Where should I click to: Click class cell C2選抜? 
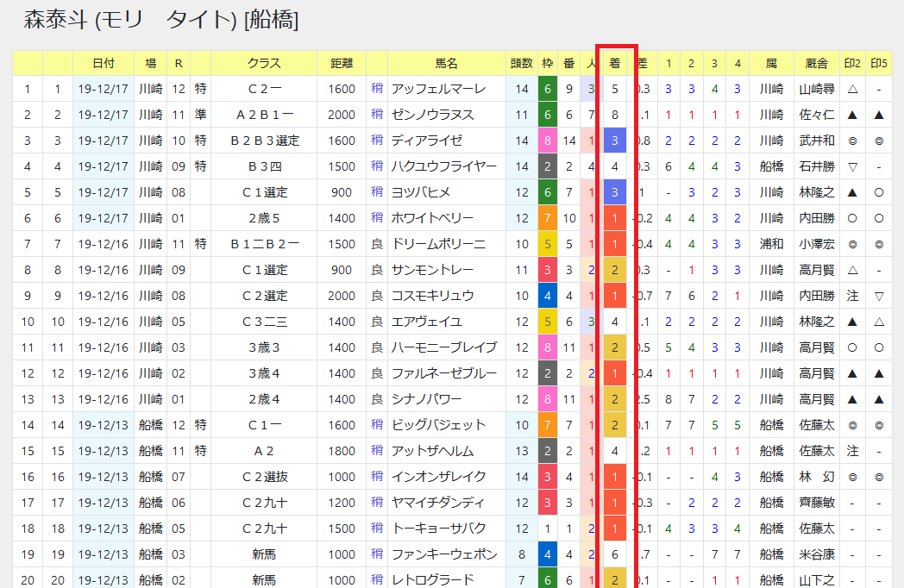point(264,477)
